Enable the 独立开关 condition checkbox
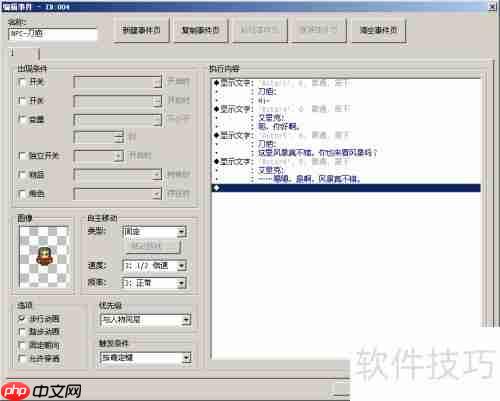The height and width of the screenshot is (401, 500). click(x=22, y=156)
